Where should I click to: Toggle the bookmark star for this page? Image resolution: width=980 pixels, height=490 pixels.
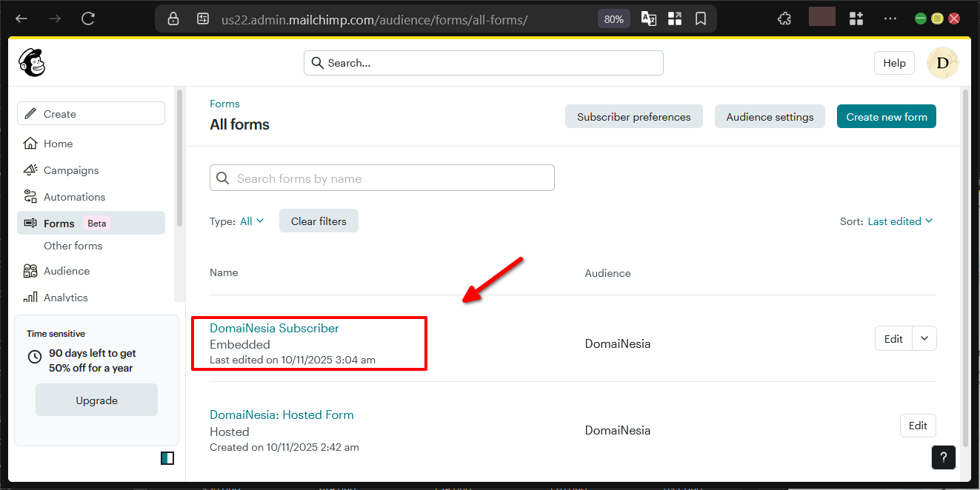click(x=701, y=19)
